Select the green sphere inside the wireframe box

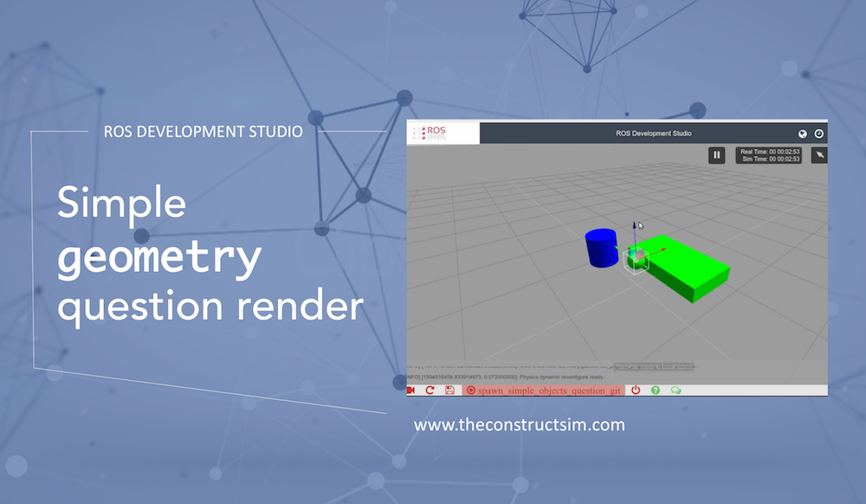pyautogui.click(x=637, y=262)
